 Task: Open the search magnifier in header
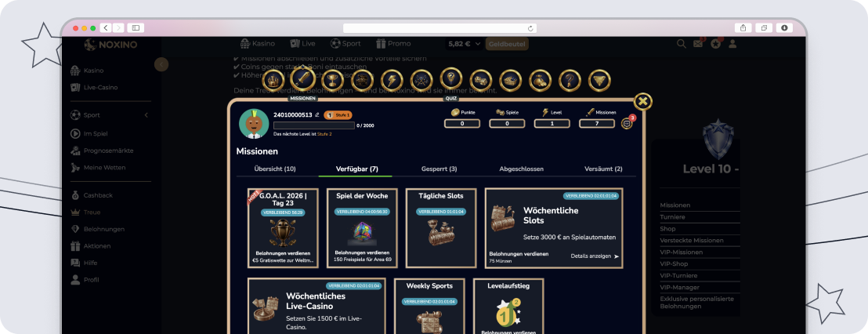[682, 44]
